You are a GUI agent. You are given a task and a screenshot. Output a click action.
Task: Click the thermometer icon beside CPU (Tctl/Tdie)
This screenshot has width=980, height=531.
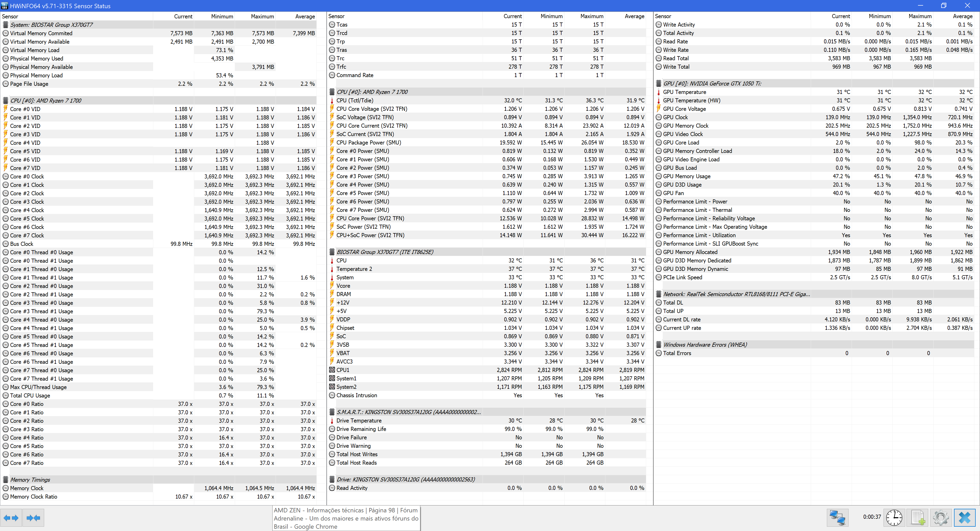point(332,101)
